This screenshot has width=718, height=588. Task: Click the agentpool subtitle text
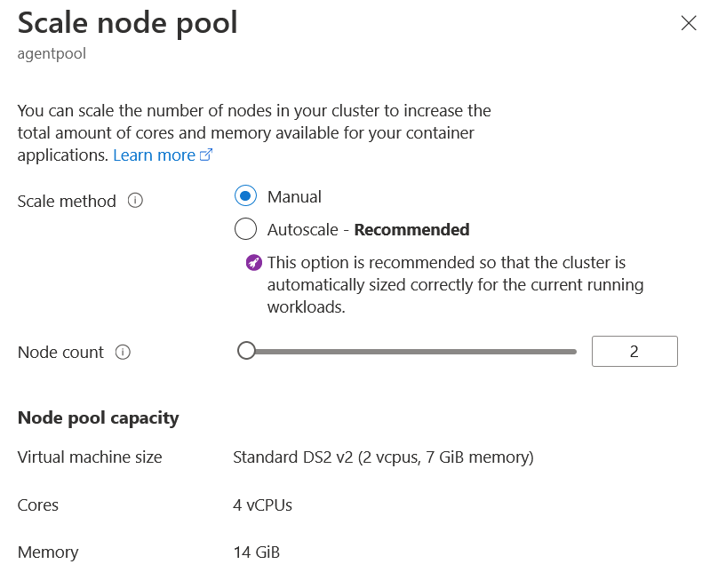[x=52, y=53]
